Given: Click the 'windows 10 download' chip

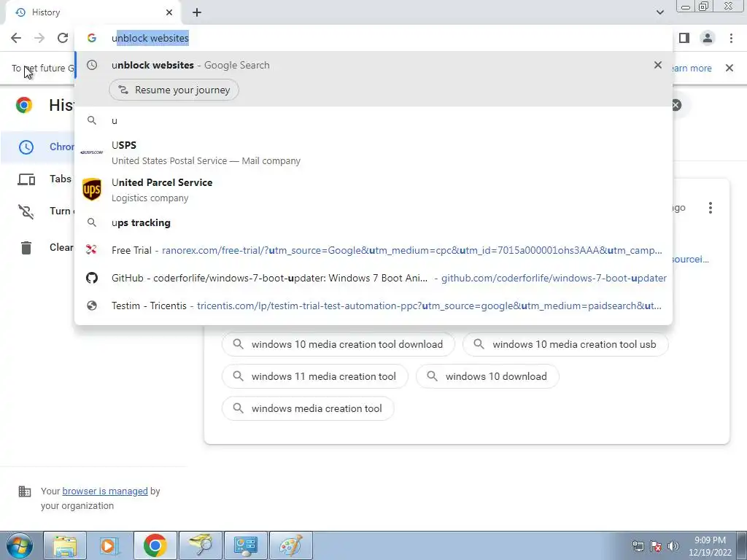Looking at the screenshot, I should [487, 377].
